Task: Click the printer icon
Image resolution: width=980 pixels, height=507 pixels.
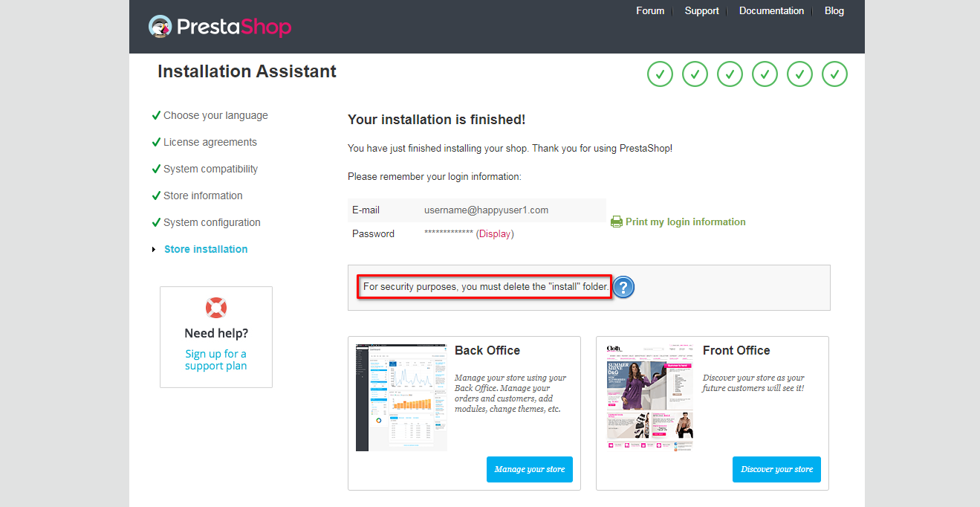Action: coord(616,222)
